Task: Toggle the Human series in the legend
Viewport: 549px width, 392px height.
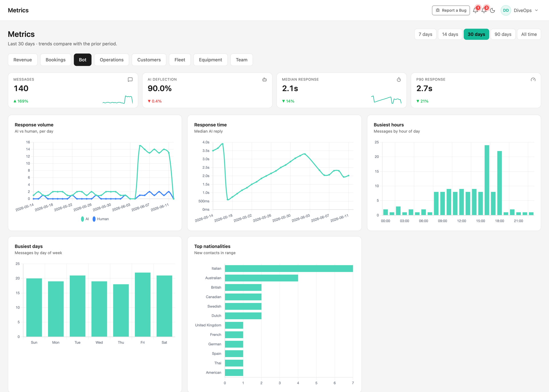Action: point(101,219)
